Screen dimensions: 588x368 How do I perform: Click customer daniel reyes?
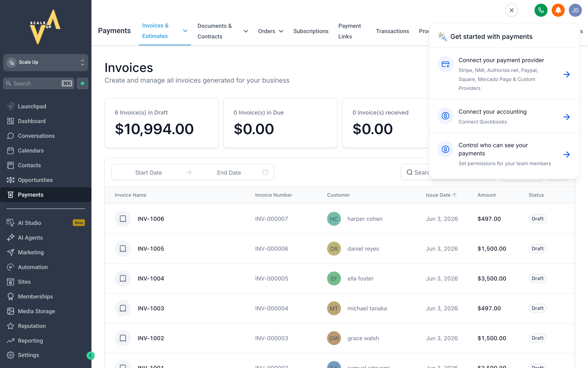pos(363,248)
